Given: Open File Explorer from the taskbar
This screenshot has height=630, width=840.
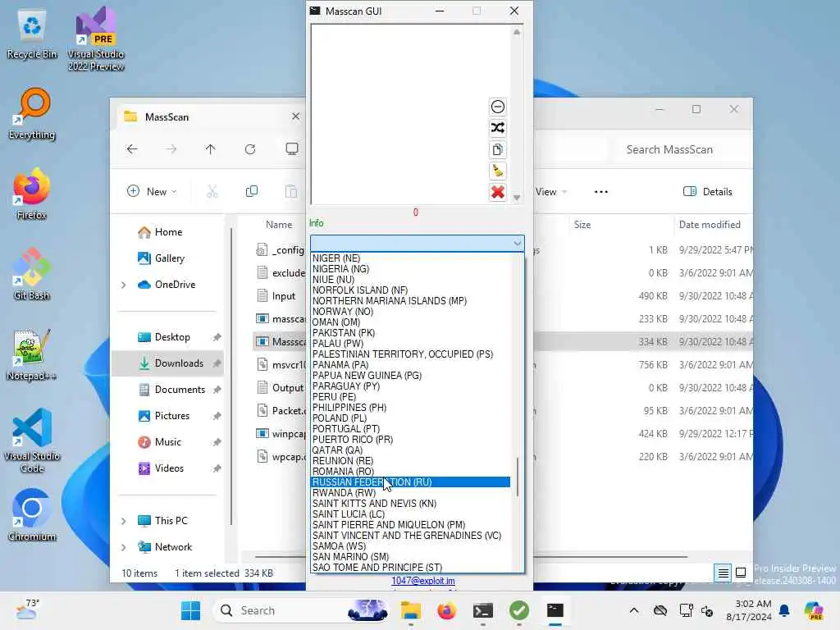Looking at the screenshot, I should tap(411, 610).
